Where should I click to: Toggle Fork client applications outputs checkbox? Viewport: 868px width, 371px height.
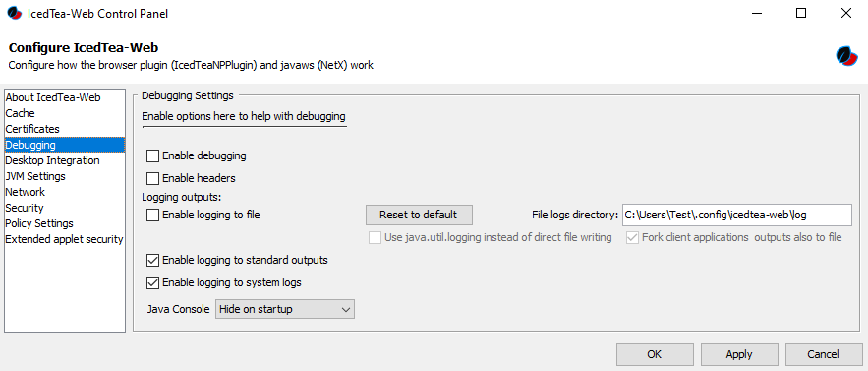coord(632,237)
